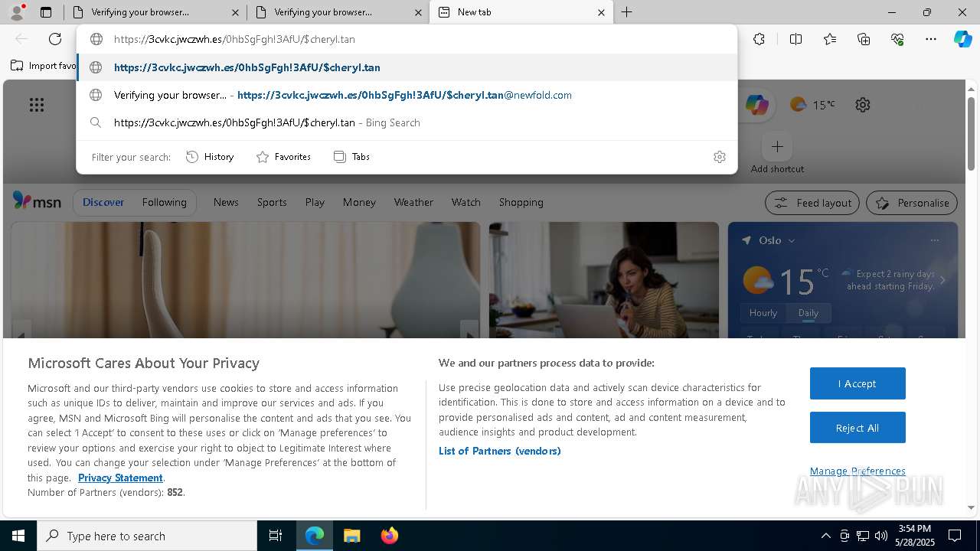
Task: Select Following feed tab
Action: [164, 202]
